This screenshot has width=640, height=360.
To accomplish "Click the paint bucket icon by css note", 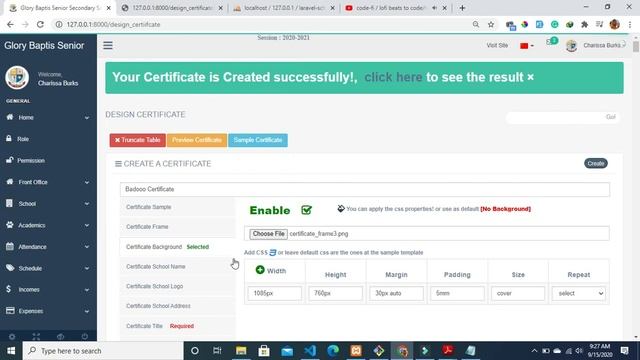I will click(341, 209).
